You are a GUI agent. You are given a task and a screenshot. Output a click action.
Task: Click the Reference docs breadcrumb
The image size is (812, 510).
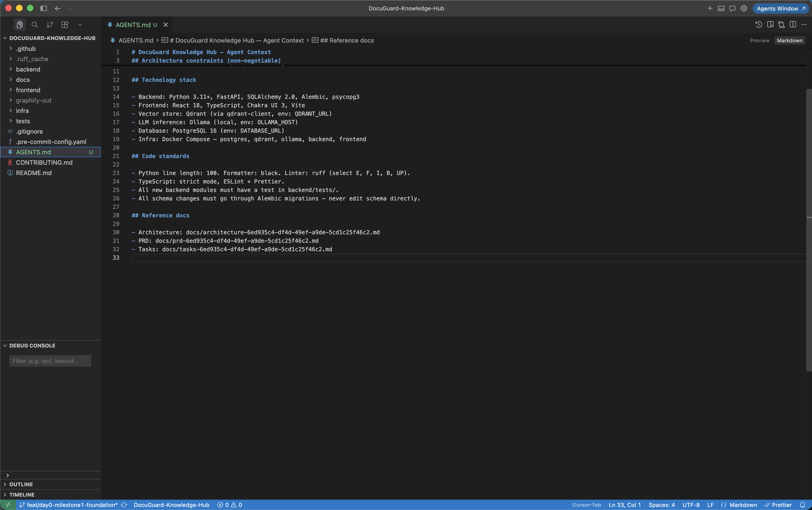coord(347,40)
